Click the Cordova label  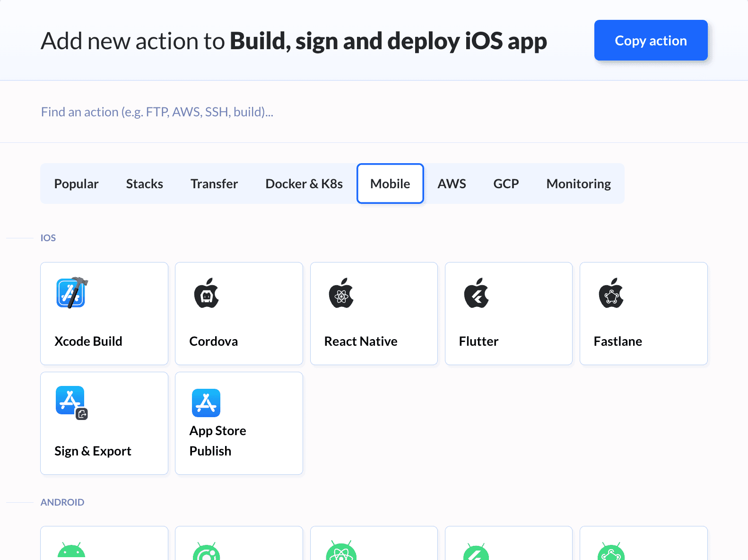pyautogui.click(x=214, y=341)
